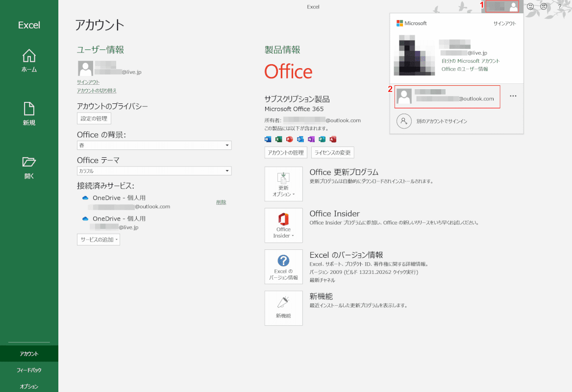Open the Office Insider dropdown button
Screen dimensions: 572x392
point(283,225)
